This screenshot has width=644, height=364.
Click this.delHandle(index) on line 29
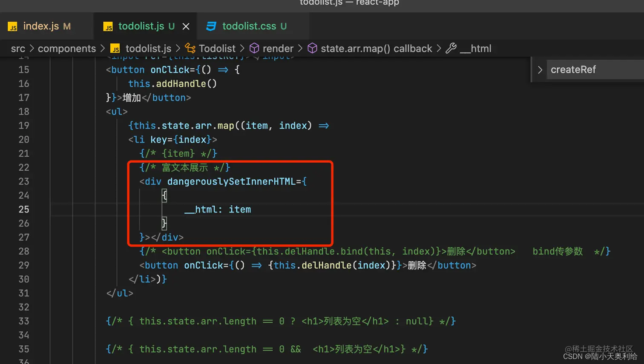[333, 265]
